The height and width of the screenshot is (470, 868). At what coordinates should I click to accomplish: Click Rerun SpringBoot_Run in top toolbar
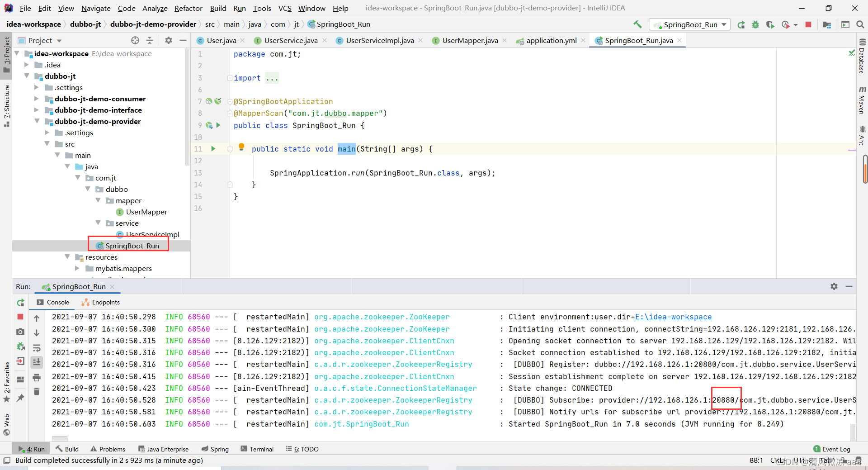[741, 24]
